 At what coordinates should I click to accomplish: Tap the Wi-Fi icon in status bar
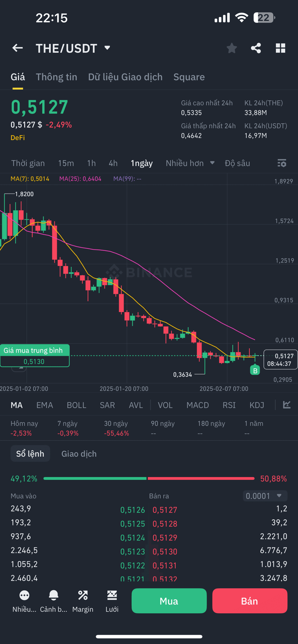[x=241, y=18]
